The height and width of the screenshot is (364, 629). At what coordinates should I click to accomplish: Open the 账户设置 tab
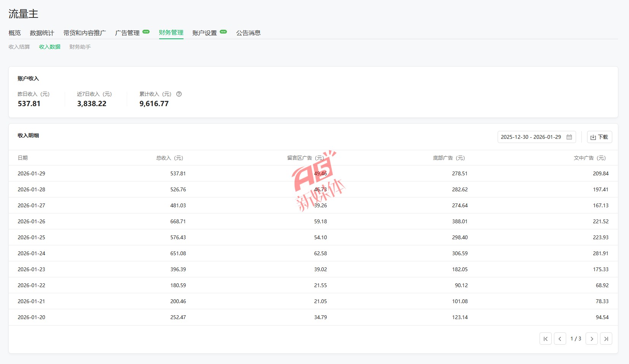click(x=204, y=33)
